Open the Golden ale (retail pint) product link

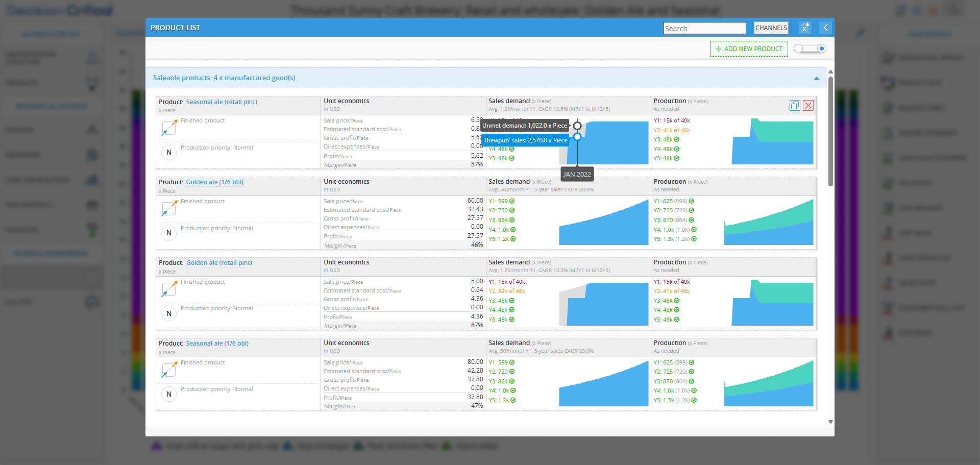click(218, 263)
